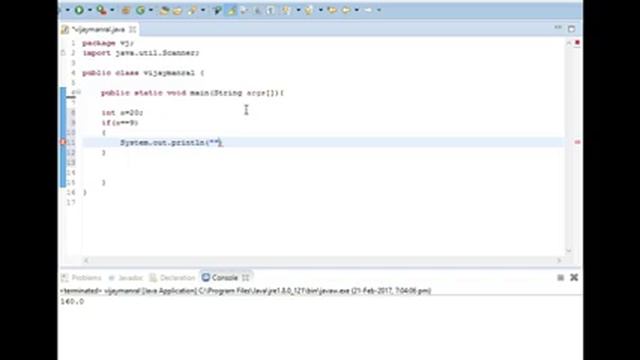Viewport: 640px width, 360px height.
Task: Click the terminated vijaymanral launch description line
Action: click(x=246, y=291)
